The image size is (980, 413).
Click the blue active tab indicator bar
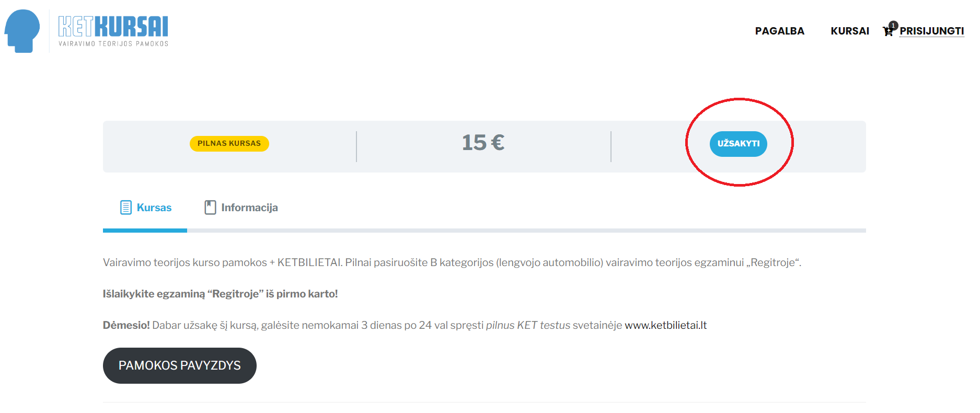[x=145, y=231]
